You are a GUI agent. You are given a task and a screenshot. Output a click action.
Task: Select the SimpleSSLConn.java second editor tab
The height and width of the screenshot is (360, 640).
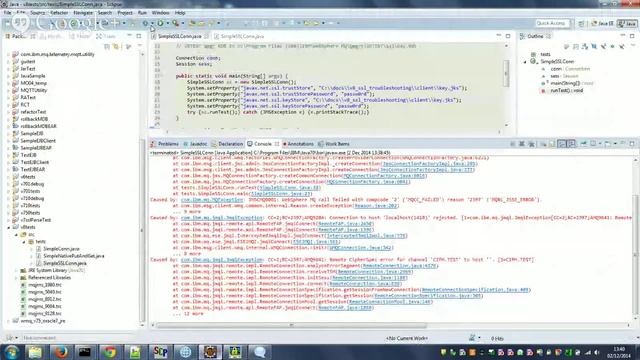[239, 36]
